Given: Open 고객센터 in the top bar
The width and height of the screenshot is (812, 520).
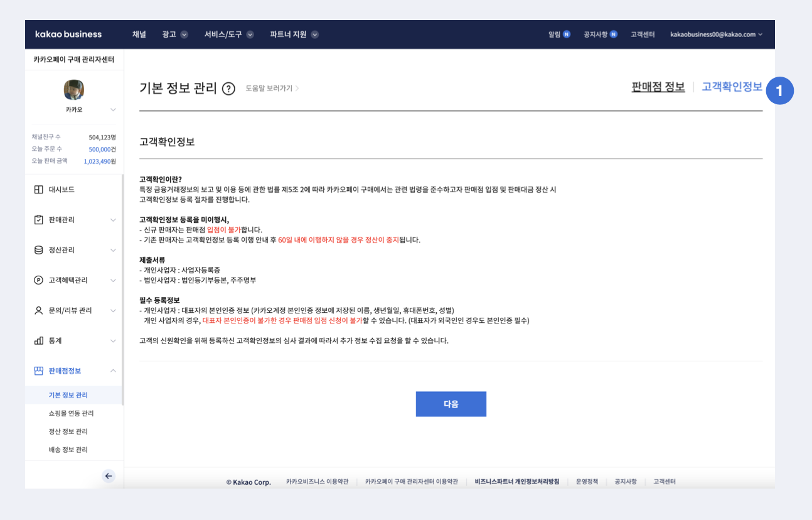Looking at the screenshot, I should click(643, 35).
